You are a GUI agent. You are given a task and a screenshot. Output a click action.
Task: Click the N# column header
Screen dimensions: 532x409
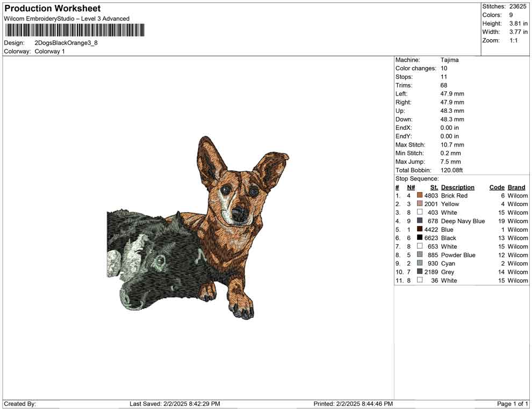(x=411, y=187)
